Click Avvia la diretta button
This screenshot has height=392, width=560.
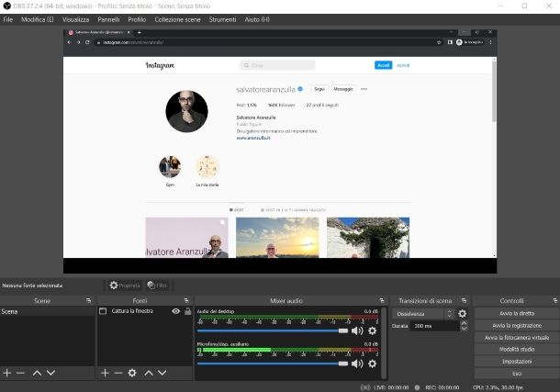(x=517, y=313)
